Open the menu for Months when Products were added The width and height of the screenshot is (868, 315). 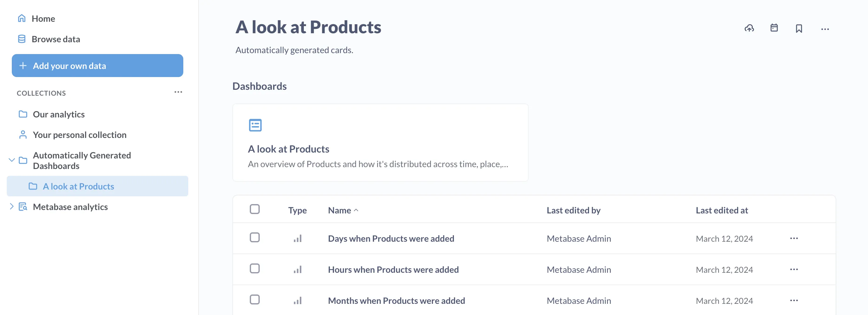[x=794, y=300]
